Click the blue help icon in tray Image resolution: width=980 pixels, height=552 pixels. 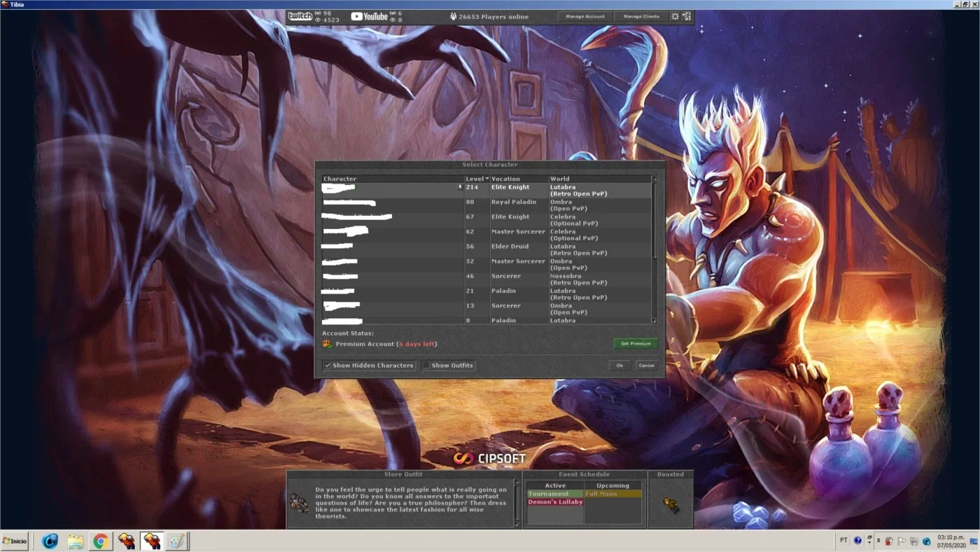click(x=857, y=541)
